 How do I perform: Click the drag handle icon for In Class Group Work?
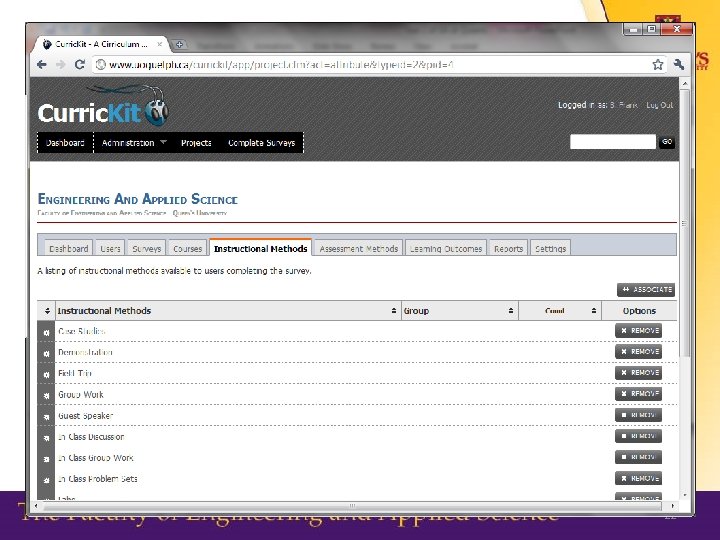pyautogui.click(x=46, y=459)
